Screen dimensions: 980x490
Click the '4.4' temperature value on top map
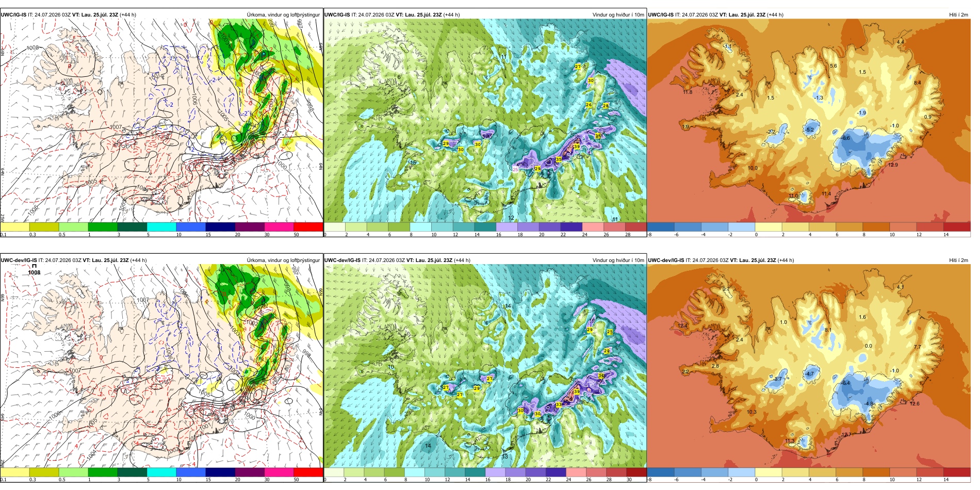click(x=901, y=42)
